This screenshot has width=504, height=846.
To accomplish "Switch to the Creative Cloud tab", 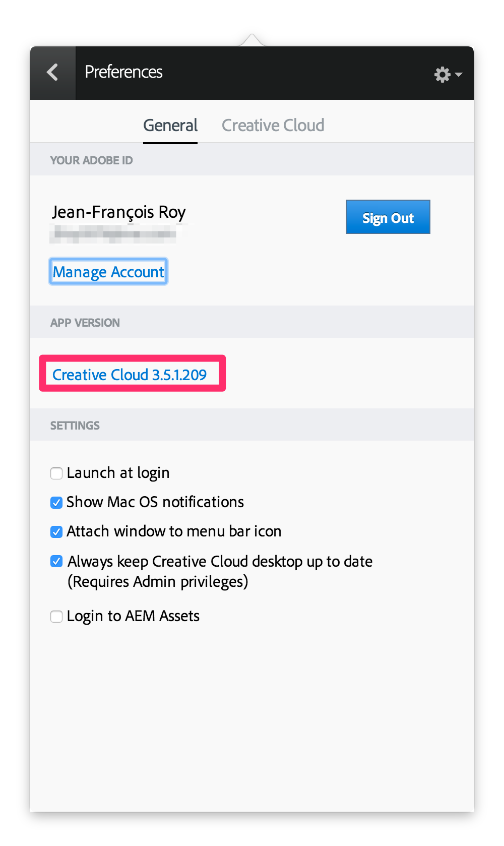I will [x=273, y=126].
